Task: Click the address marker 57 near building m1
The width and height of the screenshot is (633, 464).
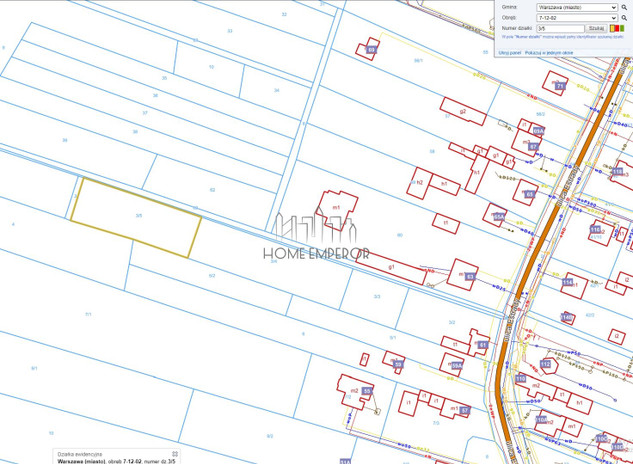Action: pyautogui.click(x=467, y=408)
